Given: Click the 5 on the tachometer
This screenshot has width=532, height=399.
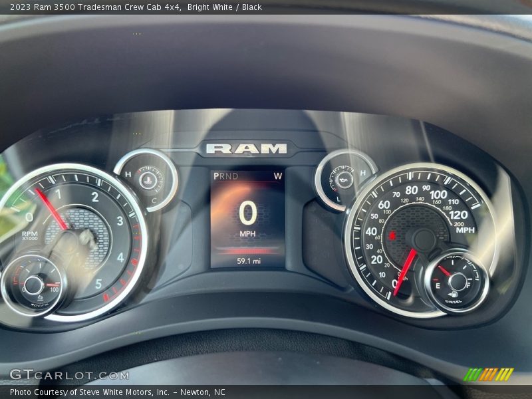Looking at the screenshot, I should (98, 284).
